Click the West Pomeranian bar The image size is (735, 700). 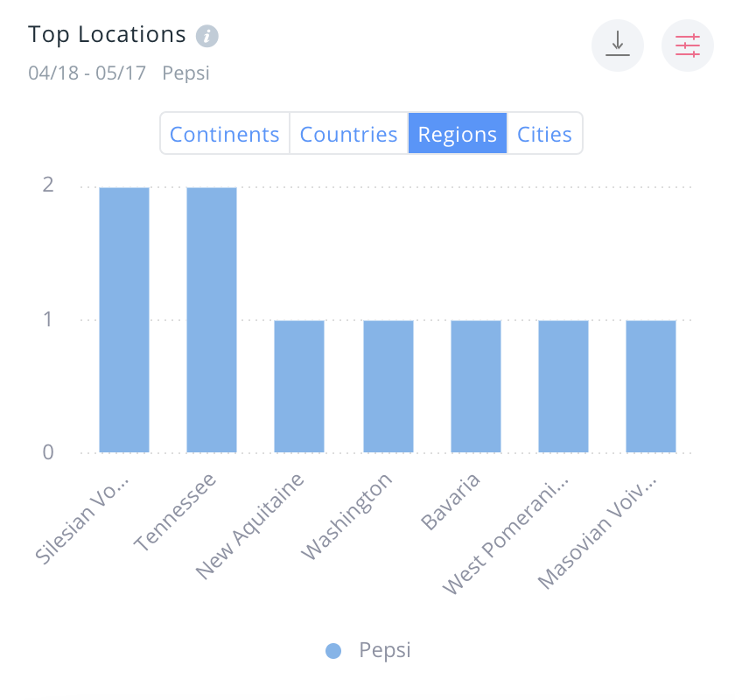coord(563,387)
